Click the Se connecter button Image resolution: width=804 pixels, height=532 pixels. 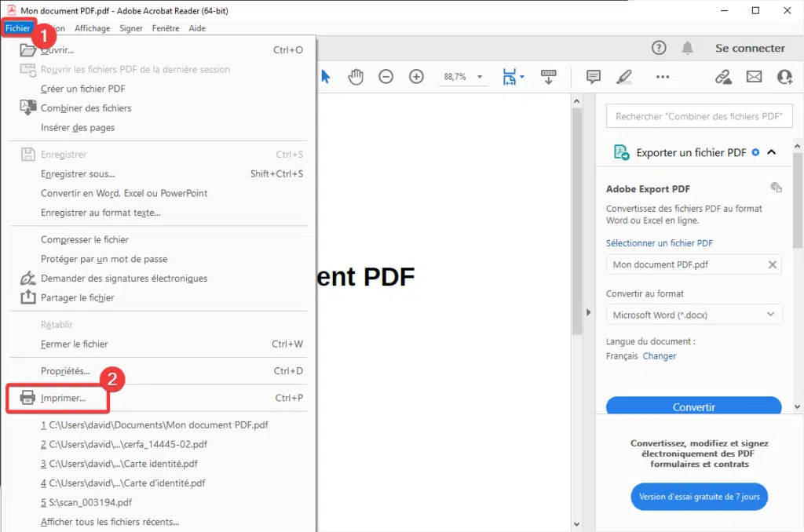point(750,48)
